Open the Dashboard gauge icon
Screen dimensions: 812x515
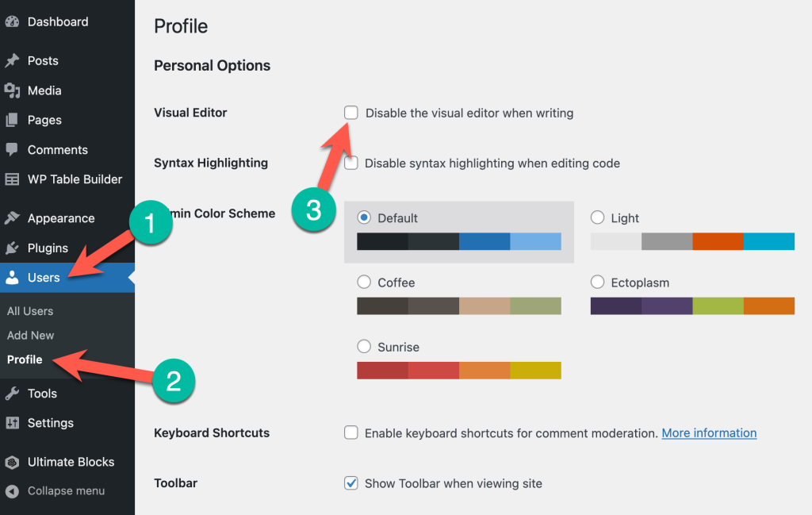(x=12, y=21)
